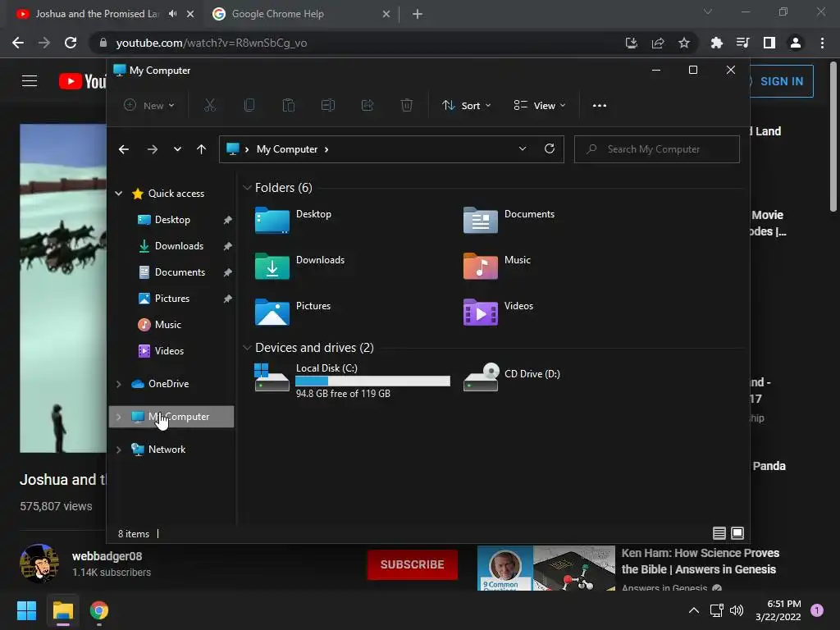Open a new Chrome tab
Screen dimensions: 840x630
point(418,14)
